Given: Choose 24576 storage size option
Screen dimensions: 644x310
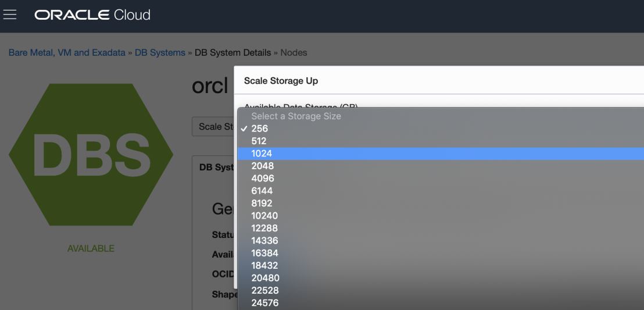Looking at the screenshot, I should coord(264,302).
